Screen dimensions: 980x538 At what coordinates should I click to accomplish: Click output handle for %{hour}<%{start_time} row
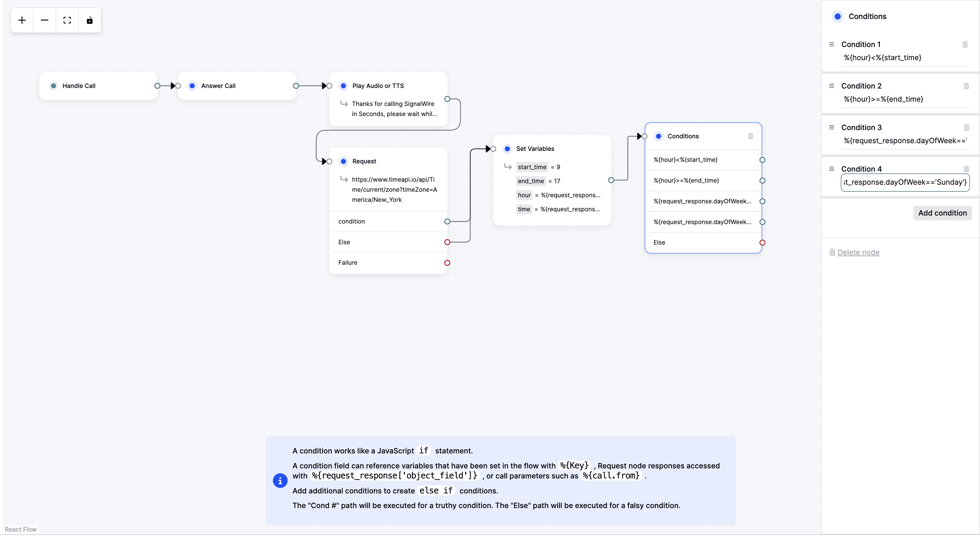coord(762,160)
